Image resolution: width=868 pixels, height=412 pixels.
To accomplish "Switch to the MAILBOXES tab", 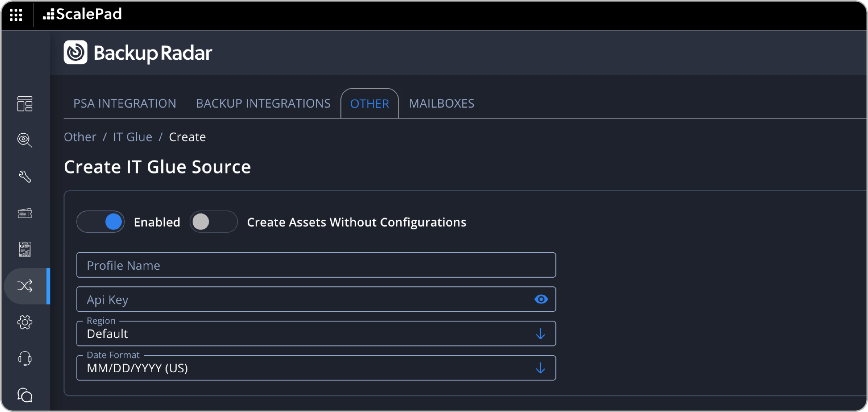I will [441, 104].
